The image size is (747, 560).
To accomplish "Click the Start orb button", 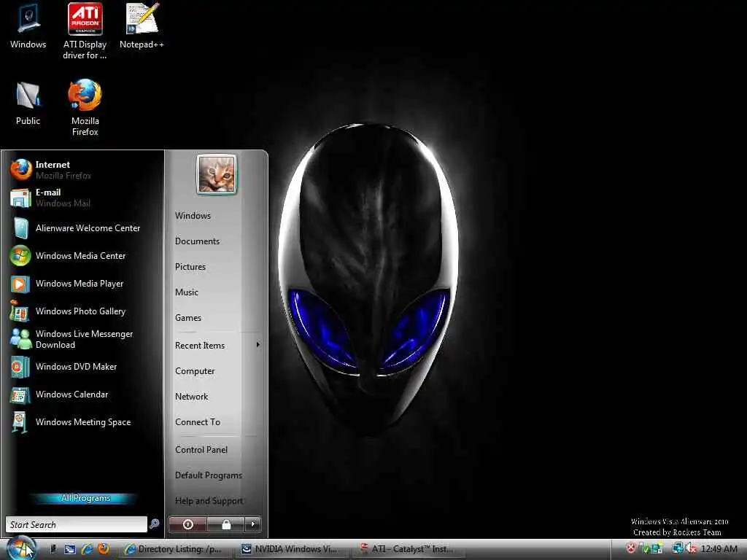I will [x=21, y=548].
